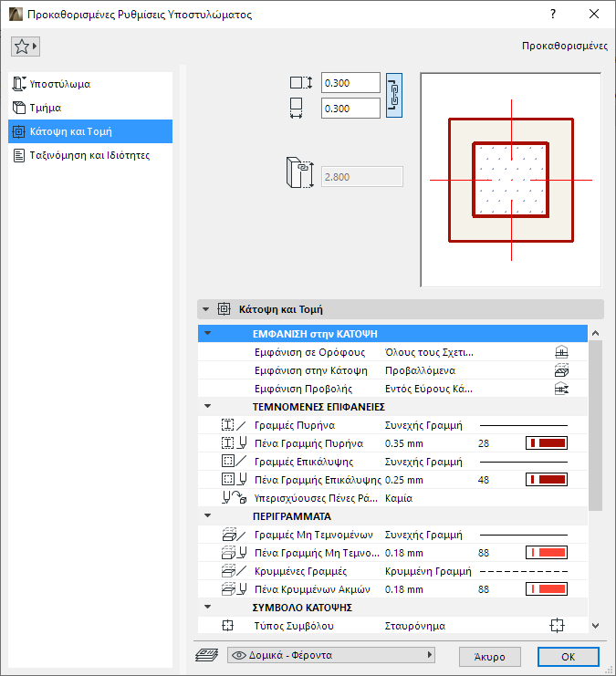Collapse ΕΜΦΑΝΙΣΗ στην ΚΑΤΟΨΗ group
Screen dimensions: 616x676
[207, 334]
